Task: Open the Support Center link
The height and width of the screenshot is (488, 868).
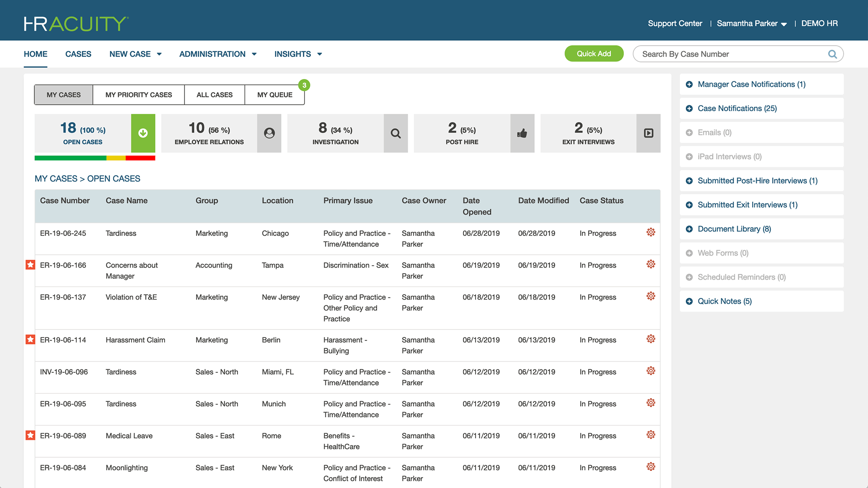Action: tap(675, 23)
